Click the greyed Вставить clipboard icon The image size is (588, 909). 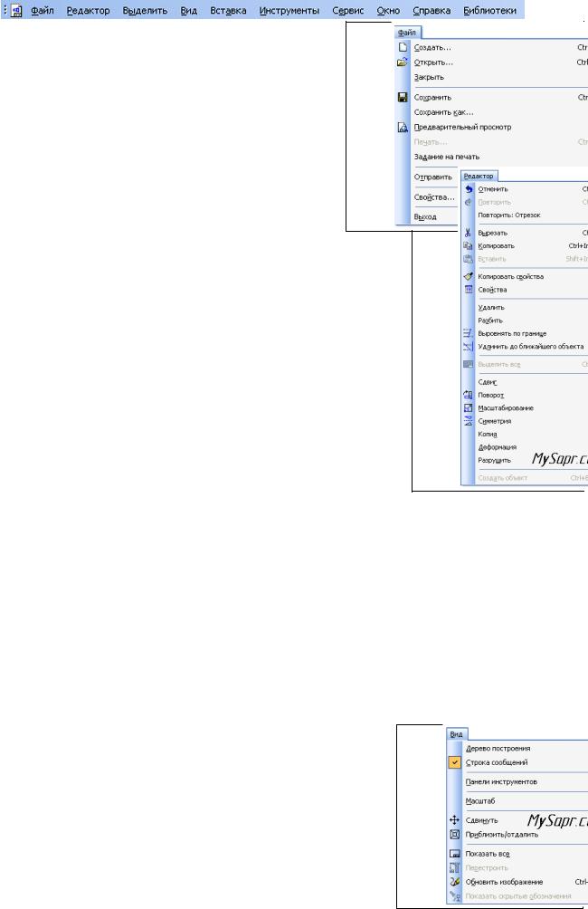468,259
